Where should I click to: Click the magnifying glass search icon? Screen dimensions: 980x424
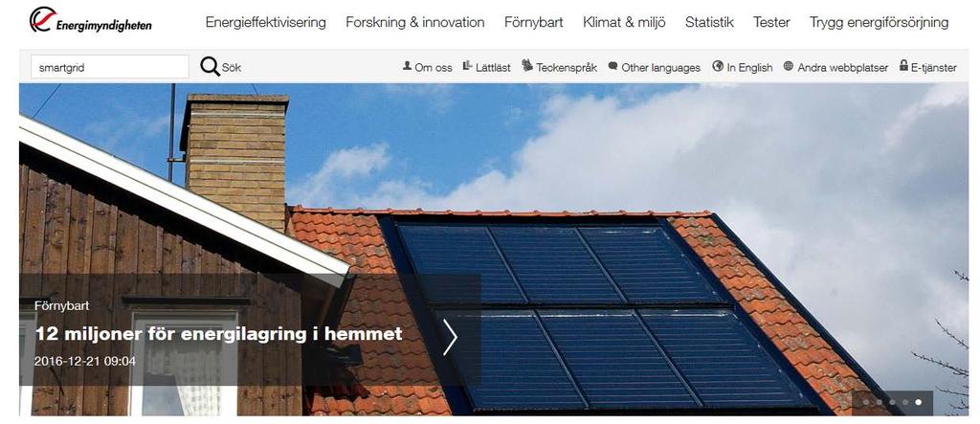(210, 66)
